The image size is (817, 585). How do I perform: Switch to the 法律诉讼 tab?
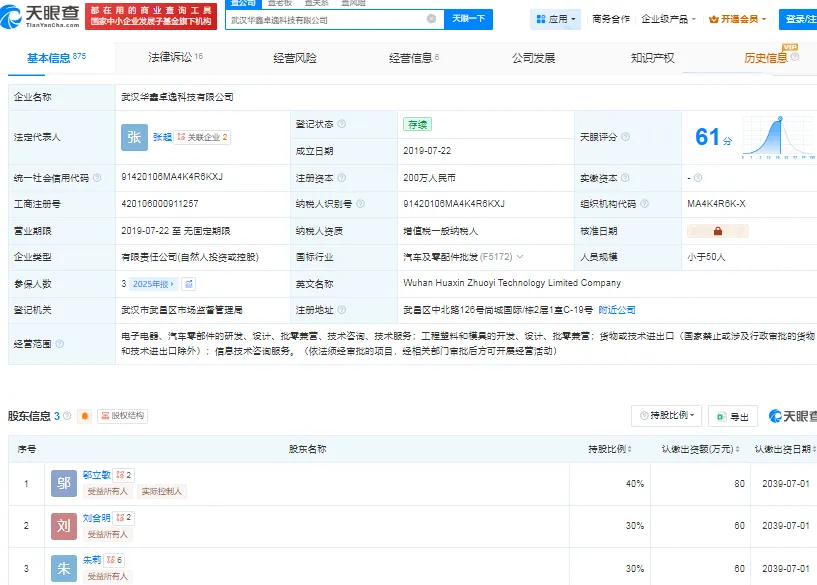[x=175, y=57]
